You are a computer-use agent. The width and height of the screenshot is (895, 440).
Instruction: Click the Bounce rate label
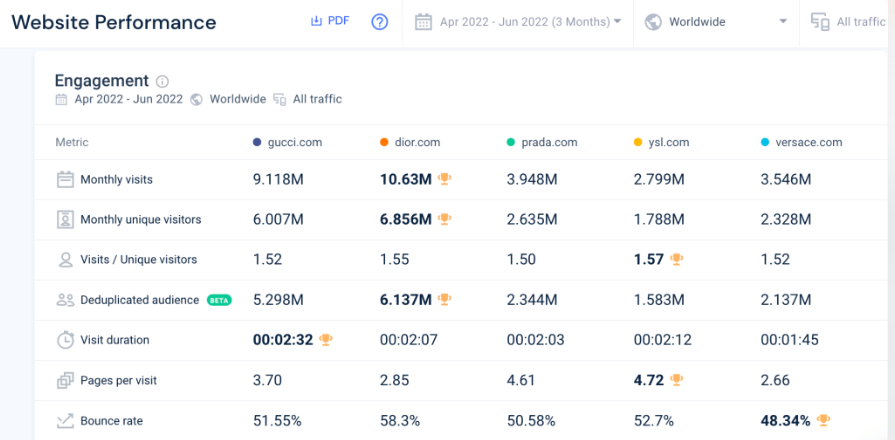point(111,421)
